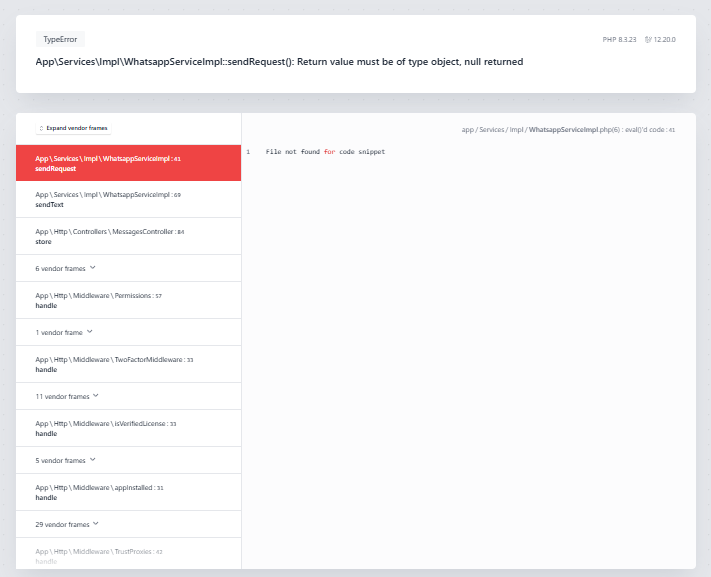The image size is (711, 577).
Task: Select the TrustProxies handle frame
Action: click(128, 554)
